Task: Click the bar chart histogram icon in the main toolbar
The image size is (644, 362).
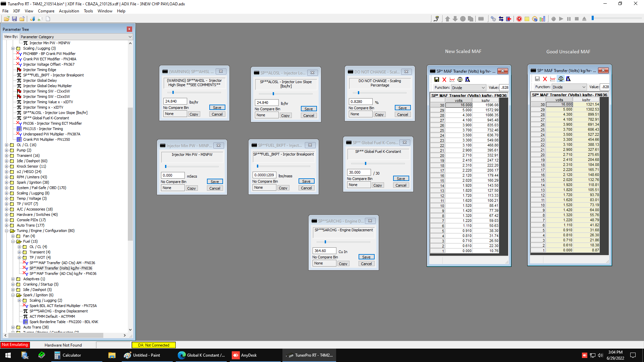Action: 542,19
